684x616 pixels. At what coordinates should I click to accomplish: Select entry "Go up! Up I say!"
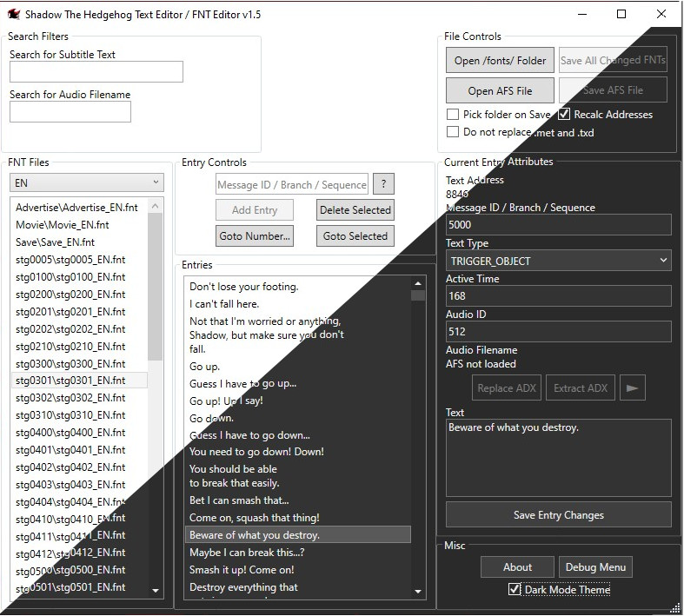[298, 401]
